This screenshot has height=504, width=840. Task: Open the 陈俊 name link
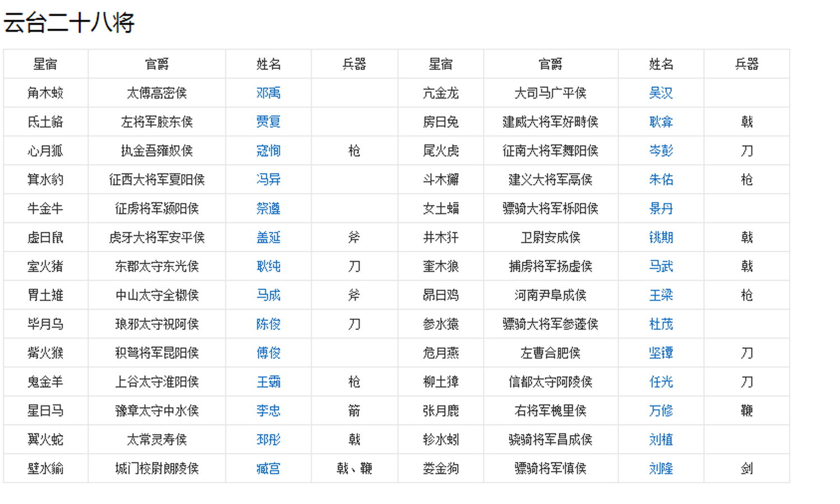tap(268, 324)
